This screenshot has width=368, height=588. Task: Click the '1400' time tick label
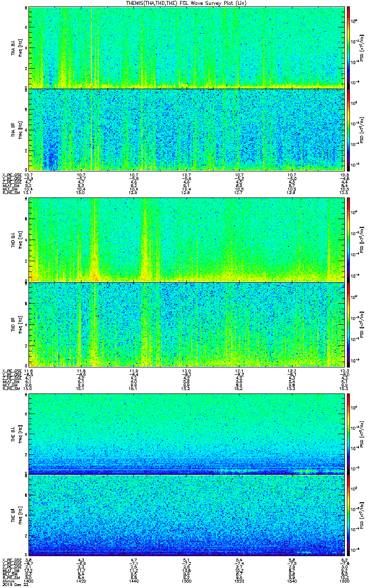click(29, 581)
